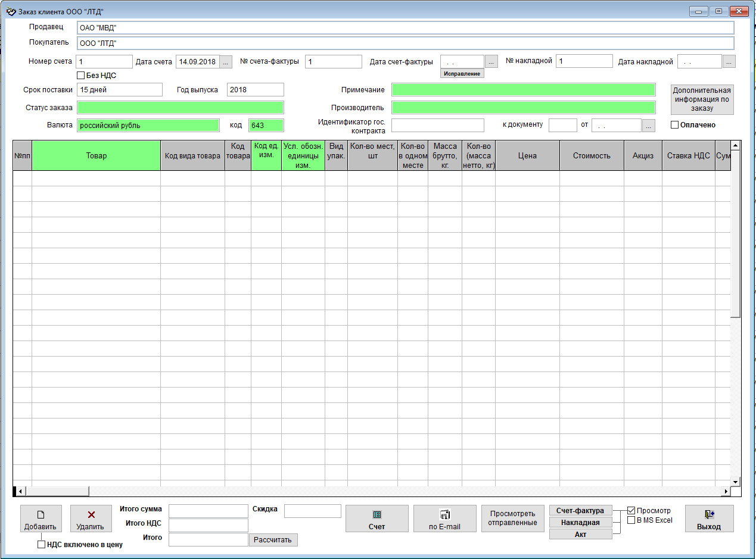Screen dimensions: 756x559
Task: Uncheck the Просмотр checkbox
Action: coord(631,511)
